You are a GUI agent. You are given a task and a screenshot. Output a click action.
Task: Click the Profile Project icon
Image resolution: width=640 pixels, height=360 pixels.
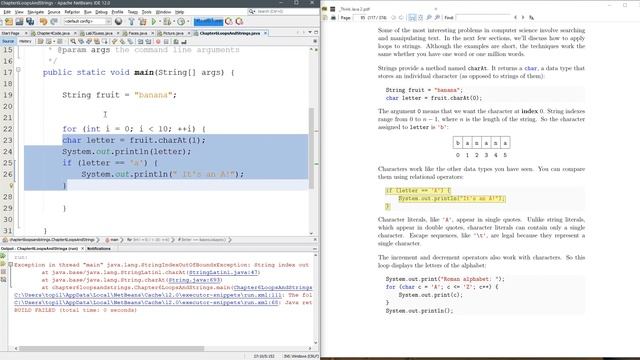tap(181, 21)
